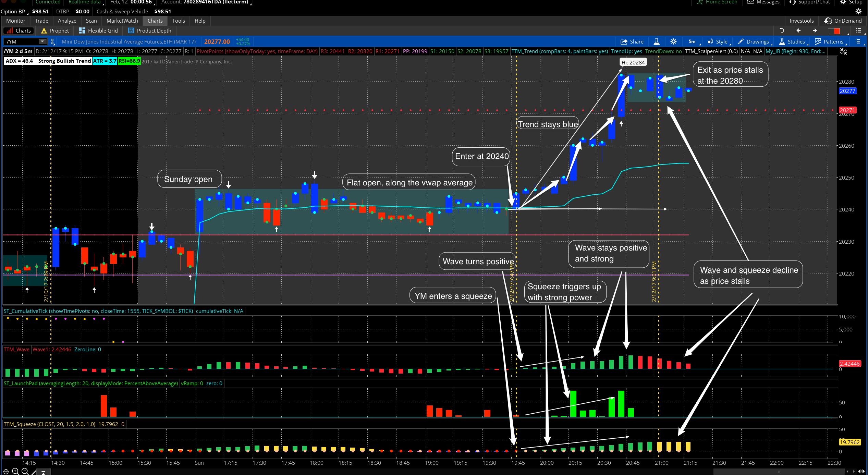Viewport: 868px width, 475px height.
Task: Switch to the MarketWatch tab
Action: (x=122, y=21)
